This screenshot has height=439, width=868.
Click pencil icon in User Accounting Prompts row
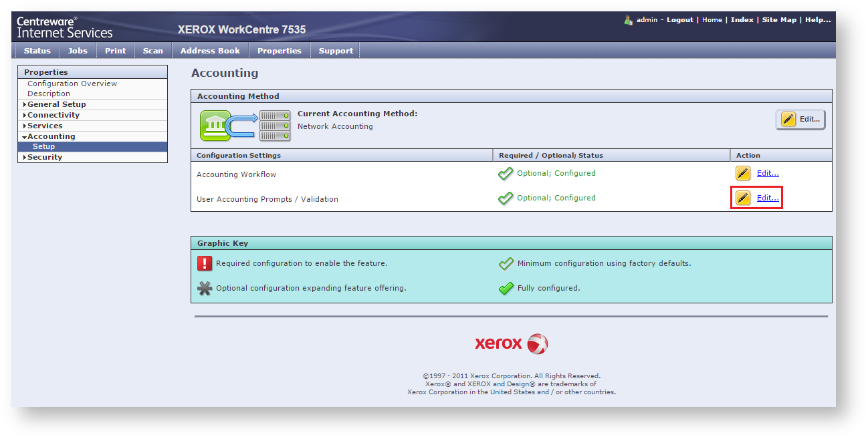click(x=743, y=198)
